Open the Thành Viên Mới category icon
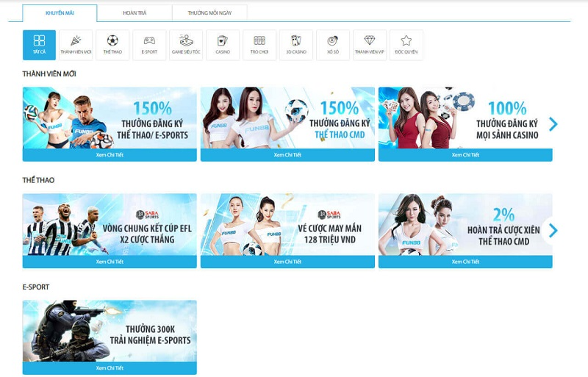 click(x=76, y=45)
